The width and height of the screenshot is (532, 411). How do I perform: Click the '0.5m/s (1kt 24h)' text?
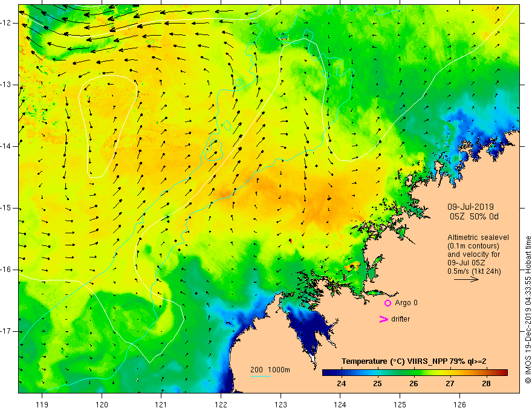(x=474, y=271)
